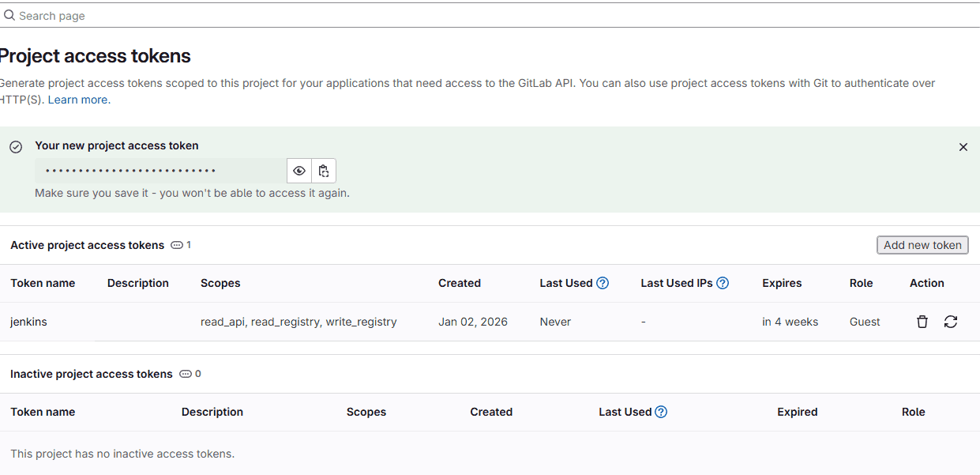Follow the Learn more link
This screenshot has height=475, width=980.
pyautogui.click(x=79, y=100)
